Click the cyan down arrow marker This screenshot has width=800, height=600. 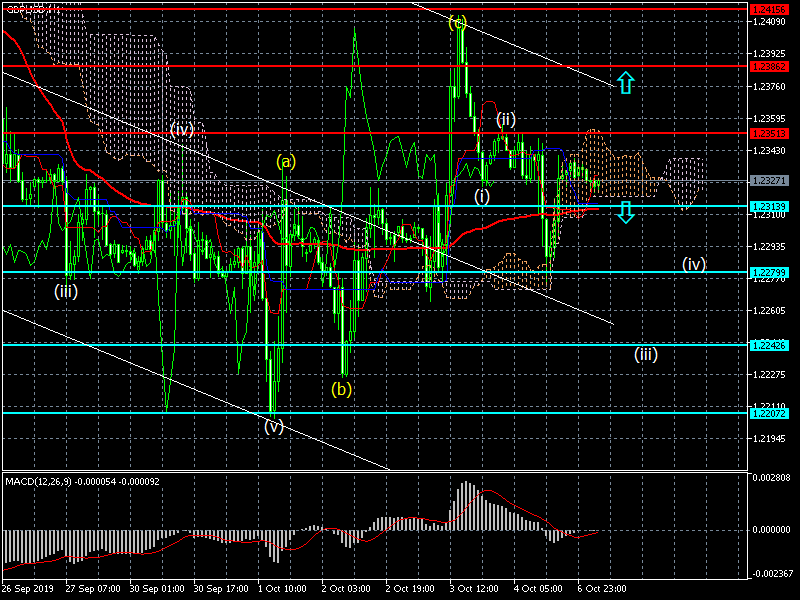tap(625, 211)
